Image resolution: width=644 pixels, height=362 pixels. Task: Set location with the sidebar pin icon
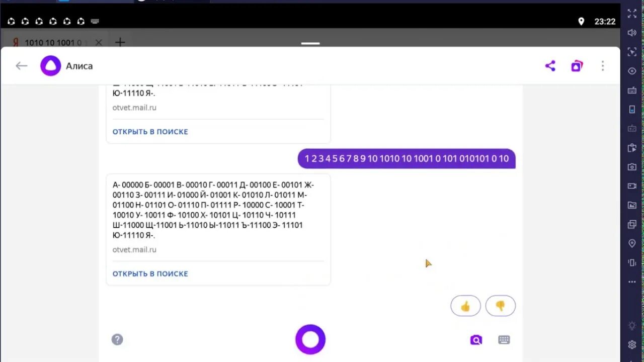pos(632,243)
